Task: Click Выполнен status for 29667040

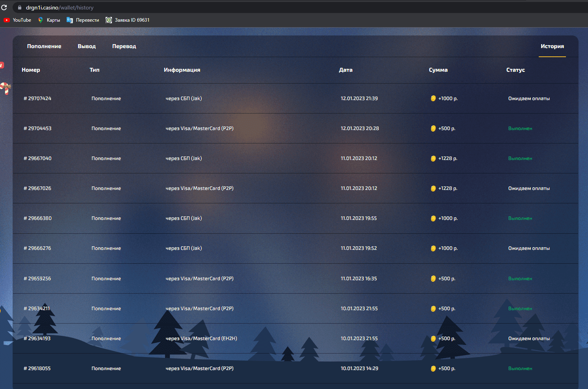Action: coord(520,158)
